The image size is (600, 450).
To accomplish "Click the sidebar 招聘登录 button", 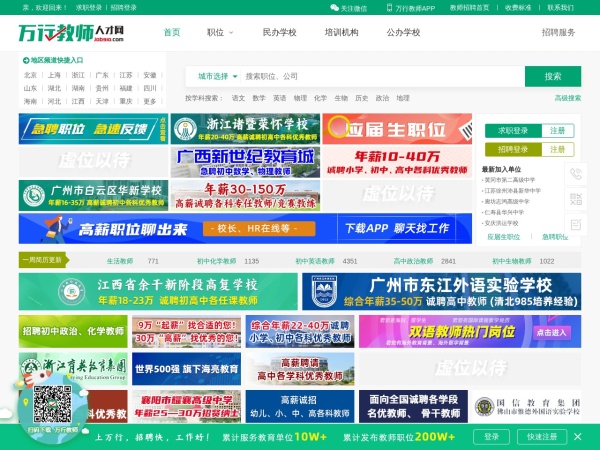I will pyautogui.click(x=513, y=150).
